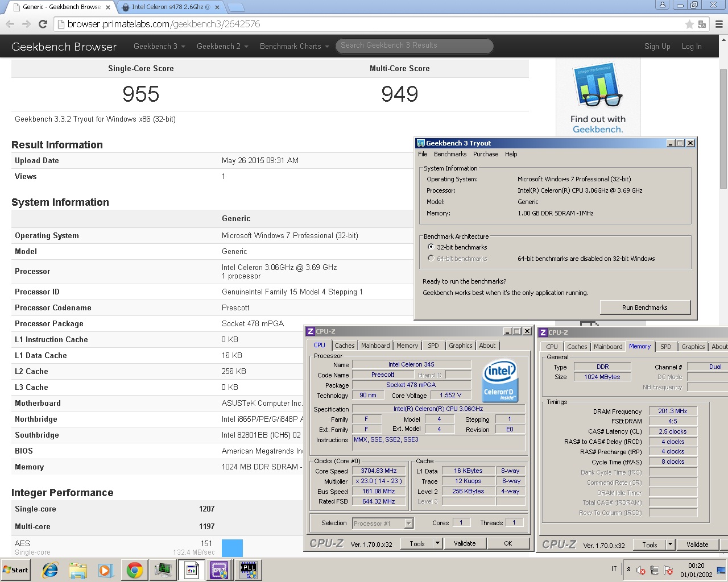Viewport: 728px width, 582px height.
Task: Switch to the Intel Celeron s478 2.6Ghz tab
Action: (171, 7)
